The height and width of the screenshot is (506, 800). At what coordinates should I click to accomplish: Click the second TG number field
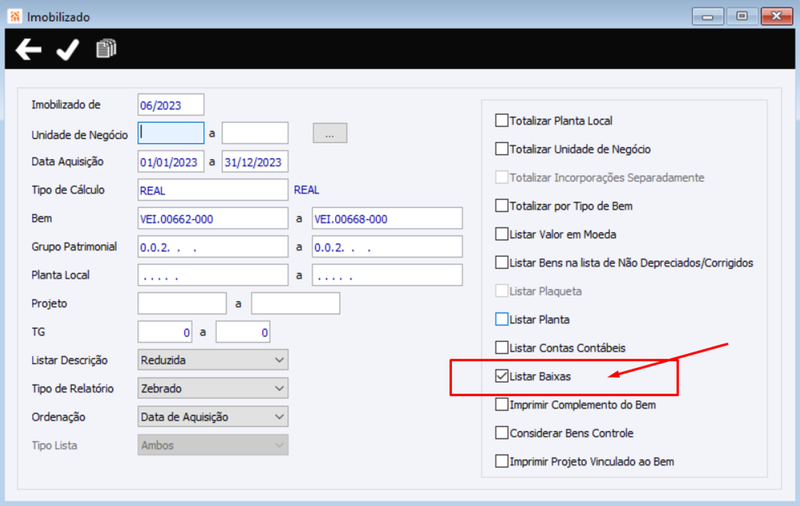tap(243, 332)
